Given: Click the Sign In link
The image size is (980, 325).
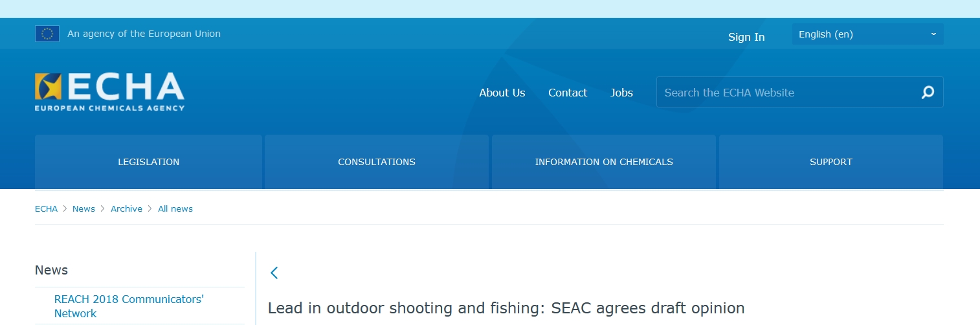Looking at the screenshot, I should click(746, 37).
